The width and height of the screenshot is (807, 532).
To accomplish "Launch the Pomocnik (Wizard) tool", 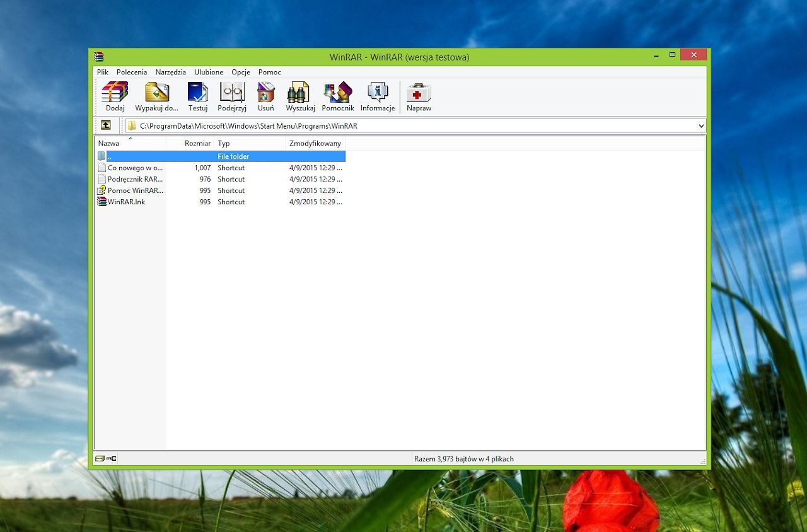I will coord(338,92).
